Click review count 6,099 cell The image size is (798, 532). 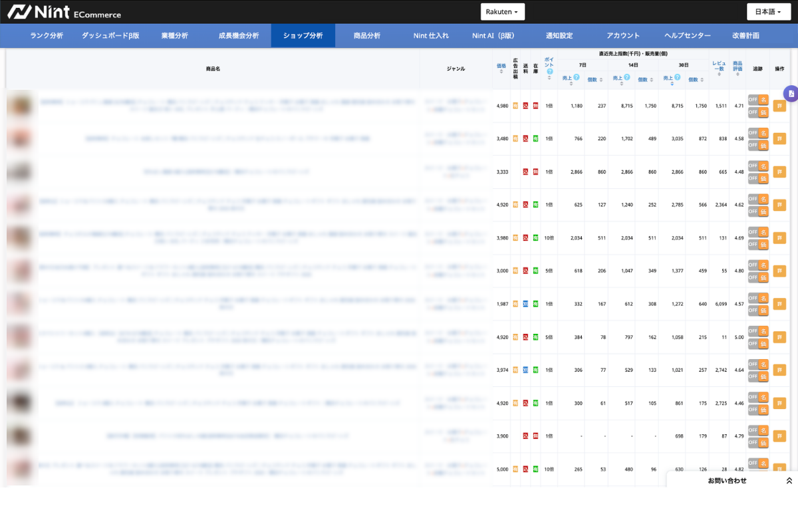[719, 304]
